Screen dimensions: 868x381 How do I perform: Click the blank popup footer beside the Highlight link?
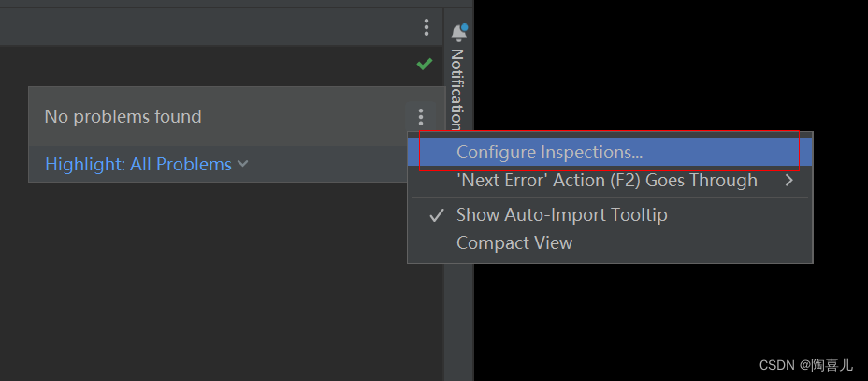click(x=326, y=164)
